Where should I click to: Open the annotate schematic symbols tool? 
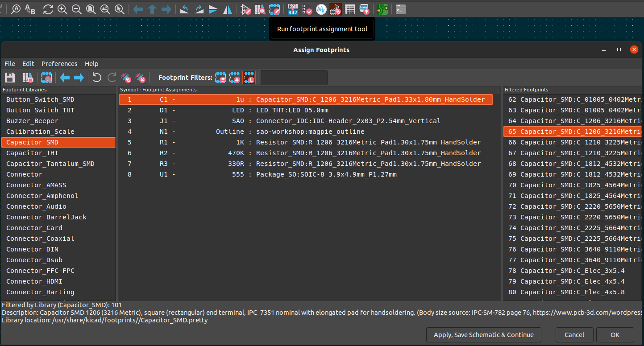pyautogui.click(x=293, y=9)
